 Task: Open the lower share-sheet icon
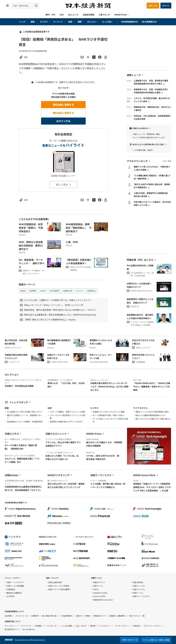[106, 200]
